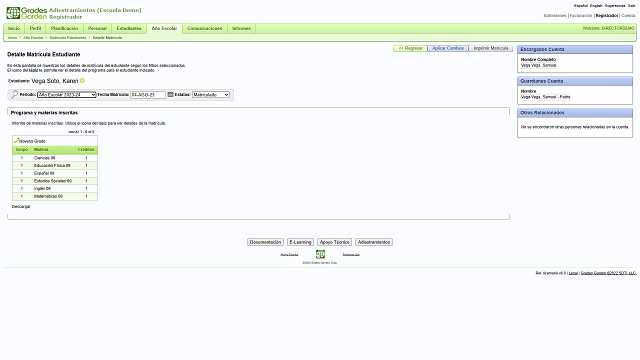Click the green status circle beside Karen

click(82, 80)
